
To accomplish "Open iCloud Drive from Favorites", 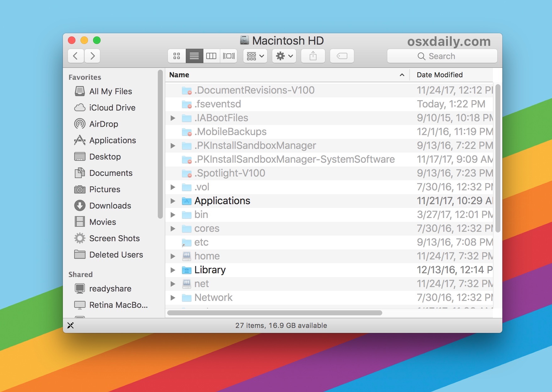I will [x=112, y=108].
